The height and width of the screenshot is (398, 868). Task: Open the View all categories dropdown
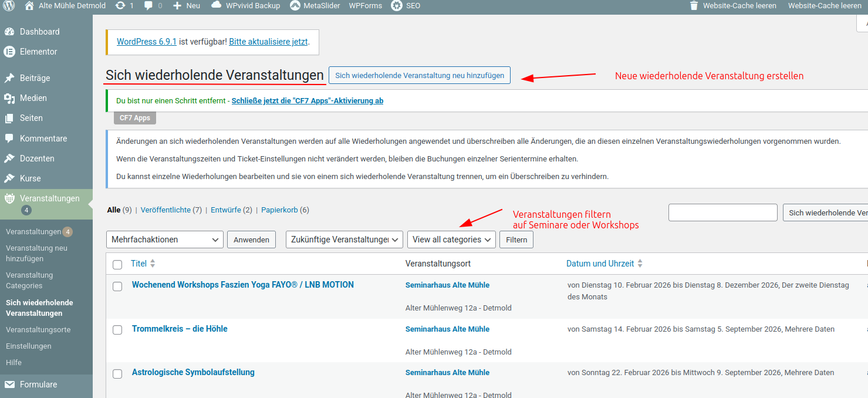451,240
